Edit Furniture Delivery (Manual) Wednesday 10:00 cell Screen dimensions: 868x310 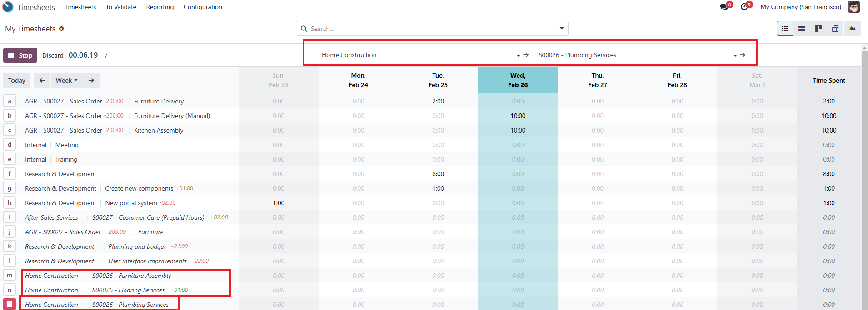tap(518, 116)
